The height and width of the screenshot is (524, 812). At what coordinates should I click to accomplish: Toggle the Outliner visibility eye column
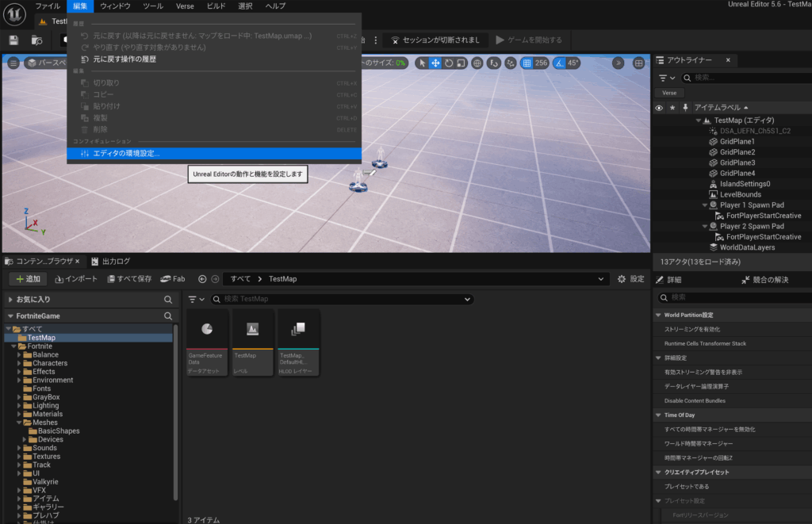pos(659,108)
